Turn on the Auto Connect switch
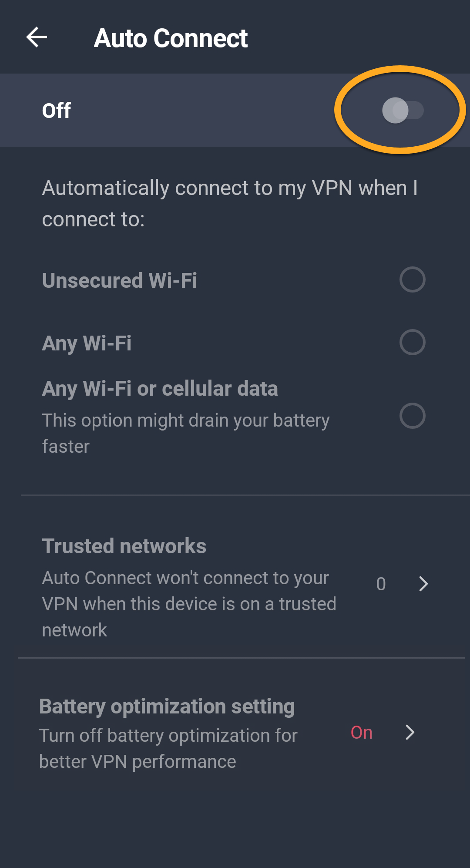The width and height of the screenshot is (470, 868). 403,111
